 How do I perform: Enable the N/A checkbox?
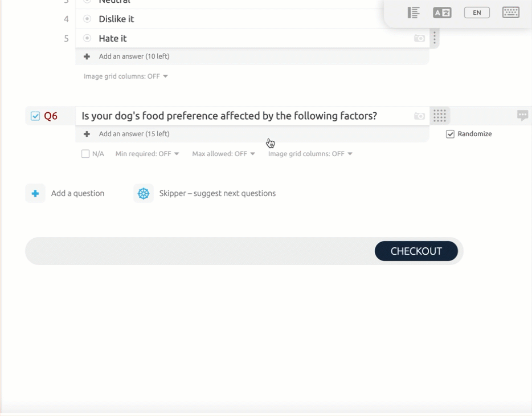[85, 154]
